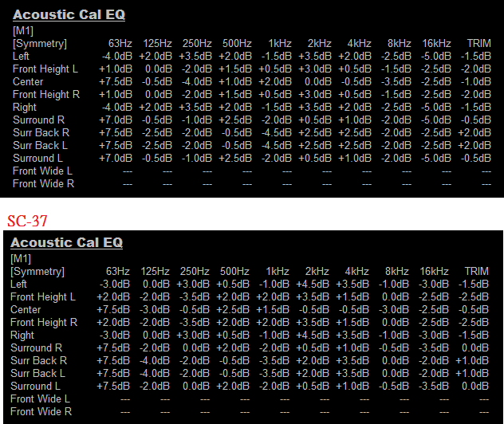Click upper table Center row 8kHz value '-3.5dB'
The image size is (504, 424).
tap(396, 82)
